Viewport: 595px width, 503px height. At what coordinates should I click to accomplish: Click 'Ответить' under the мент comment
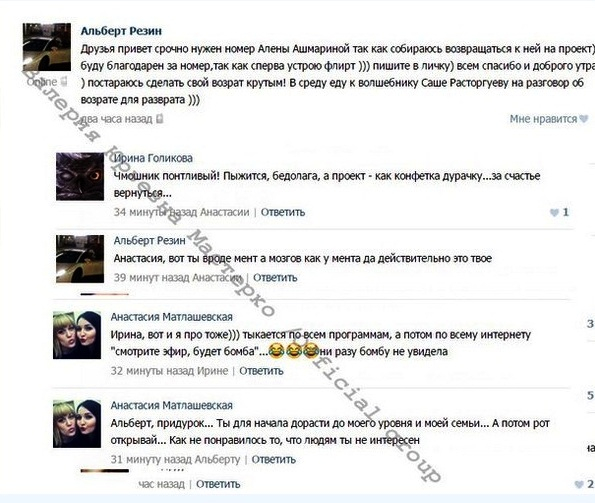pos(275,278)
